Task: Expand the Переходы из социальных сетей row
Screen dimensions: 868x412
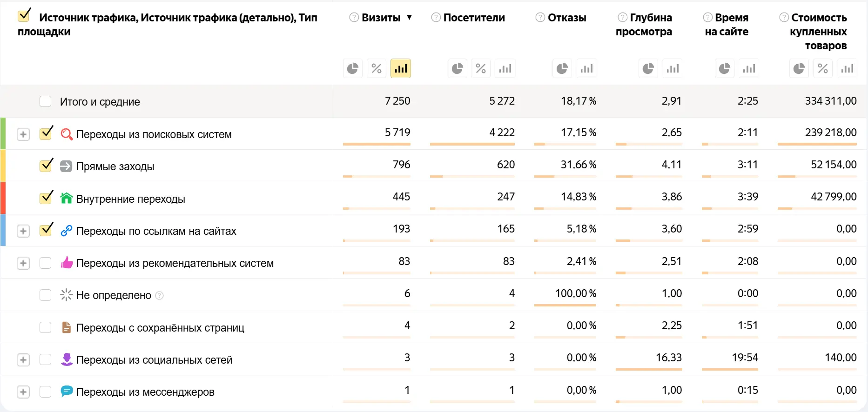Action: (23, 360)
